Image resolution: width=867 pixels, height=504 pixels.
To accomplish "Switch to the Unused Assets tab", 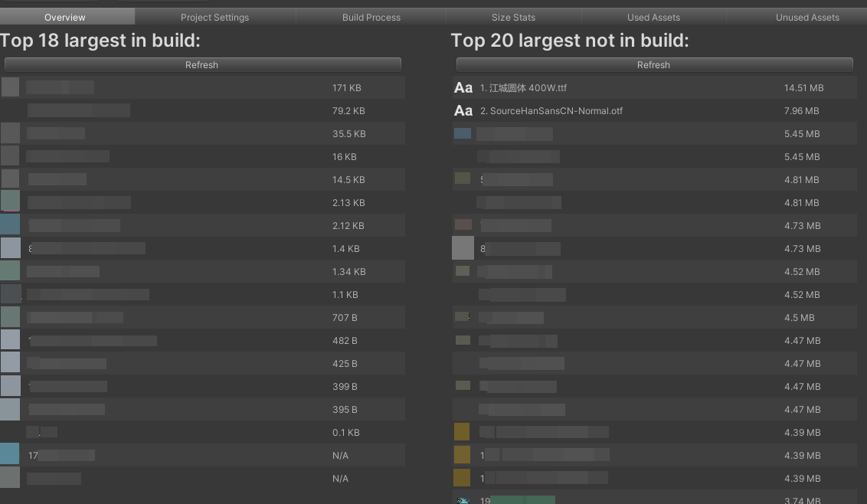I will tap(806, 17).
